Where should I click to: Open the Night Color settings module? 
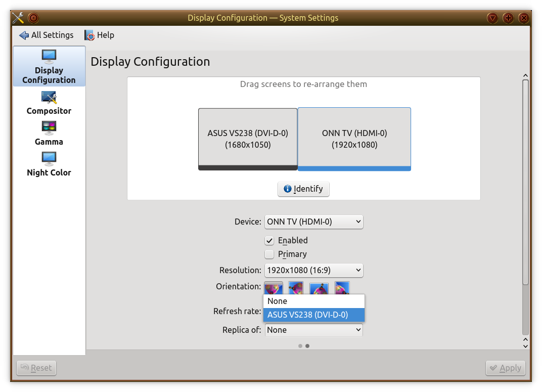(49, 164)
